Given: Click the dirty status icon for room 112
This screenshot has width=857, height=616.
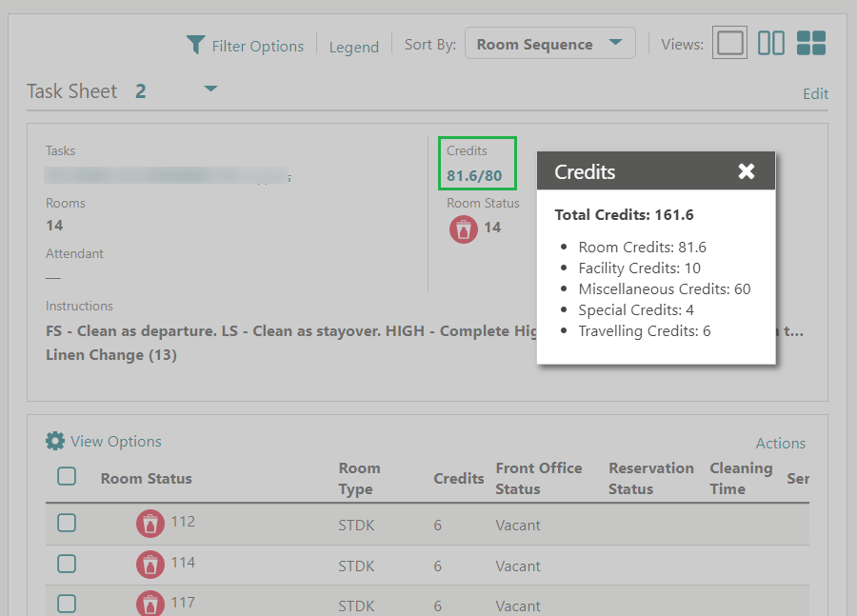Looking at the screenshot, I should click(x=150, y=524).
